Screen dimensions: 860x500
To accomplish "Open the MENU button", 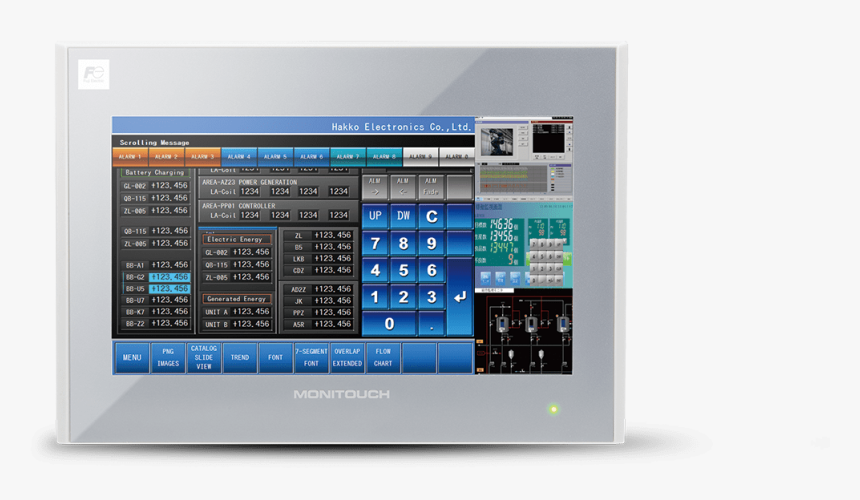I will pos(132,357).
